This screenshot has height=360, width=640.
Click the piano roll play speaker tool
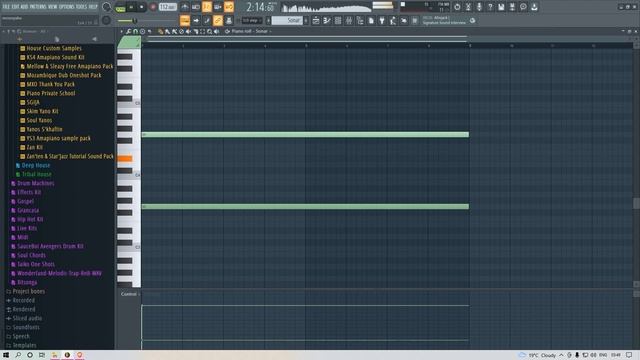pos(216,31)
